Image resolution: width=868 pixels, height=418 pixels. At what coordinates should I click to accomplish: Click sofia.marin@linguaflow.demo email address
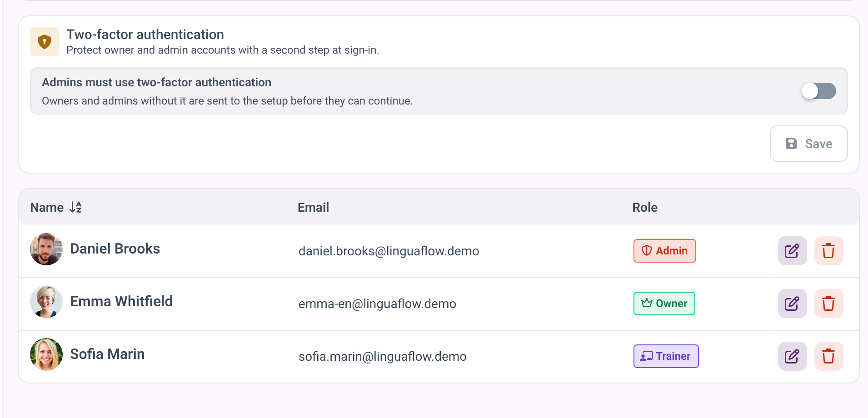point(383,356)
